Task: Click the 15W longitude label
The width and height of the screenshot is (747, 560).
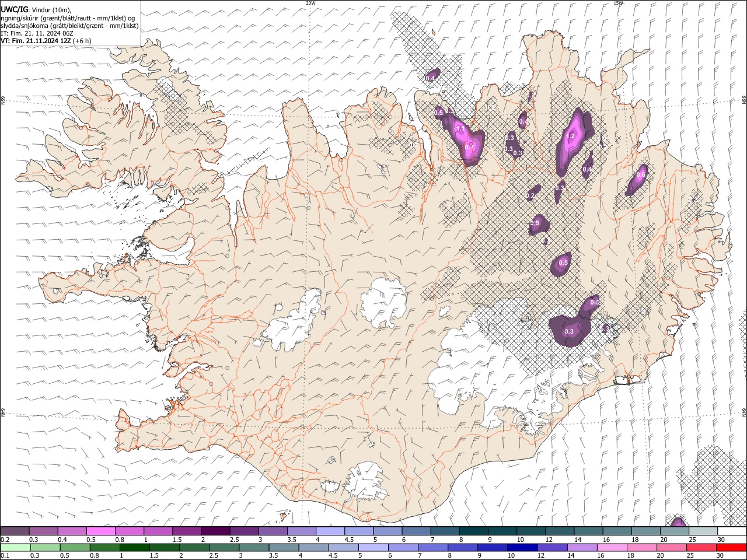Action: 618,3
